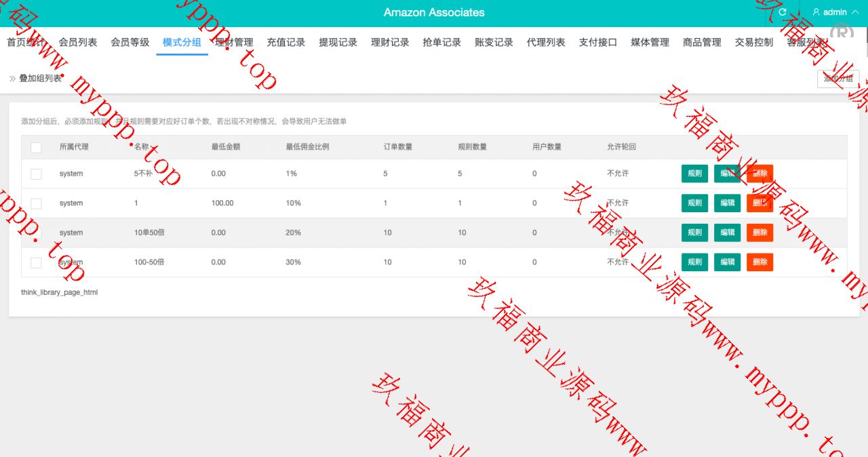Click 编辑 for the 10单50倍 group
The height and width of the screenshot is (457, 868).
727,233
